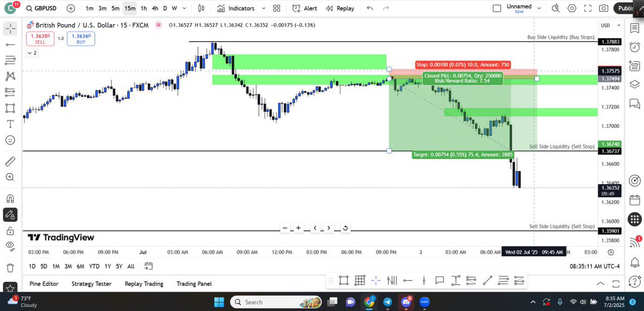Select the crosshair cursor tool in left sidebar
The height and width of the screenshot is (311, 644).
(10, 28)
